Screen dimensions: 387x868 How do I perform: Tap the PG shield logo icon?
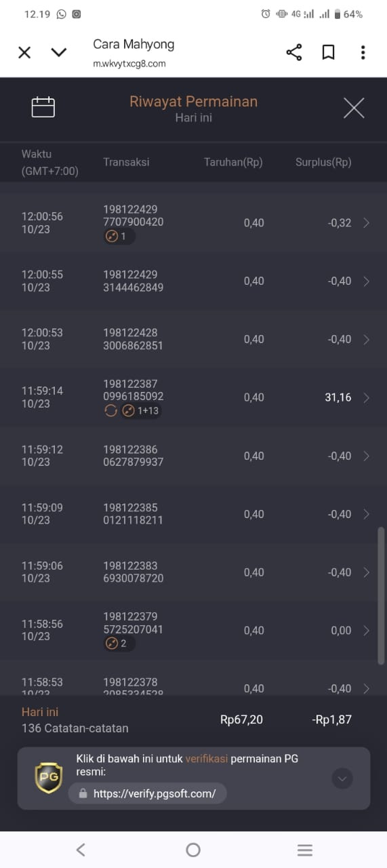48,778
